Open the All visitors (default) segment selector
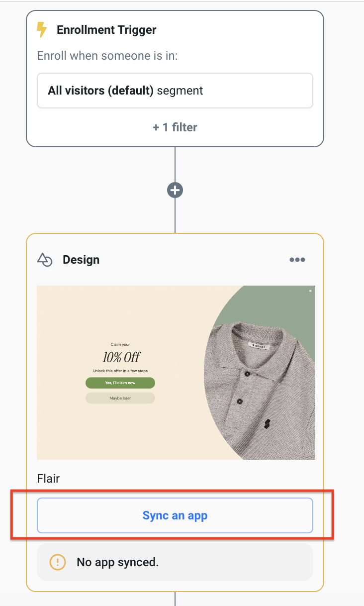This screenshot has width=364, height=606. [x=175, y=91]
